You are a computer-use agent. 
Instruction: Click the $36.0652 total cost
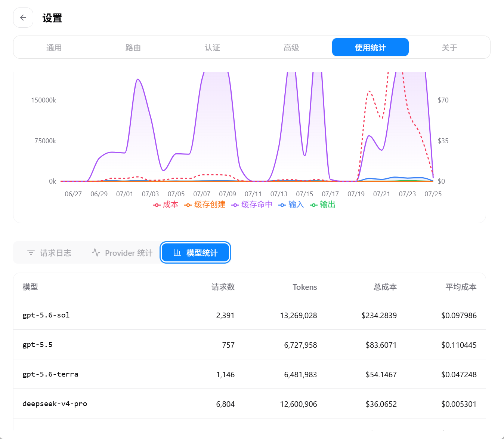click(381, 404)
